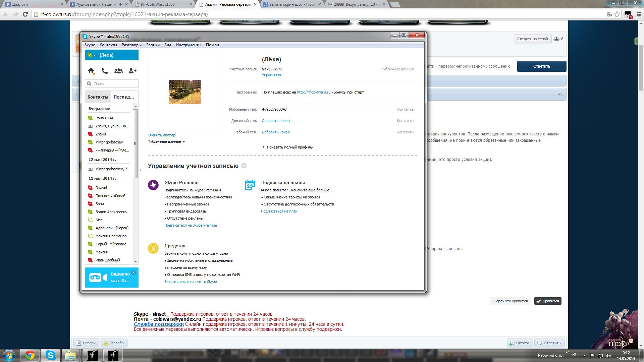Expand Показать полный профиль

pyautogui.click(x=288, y=147)
